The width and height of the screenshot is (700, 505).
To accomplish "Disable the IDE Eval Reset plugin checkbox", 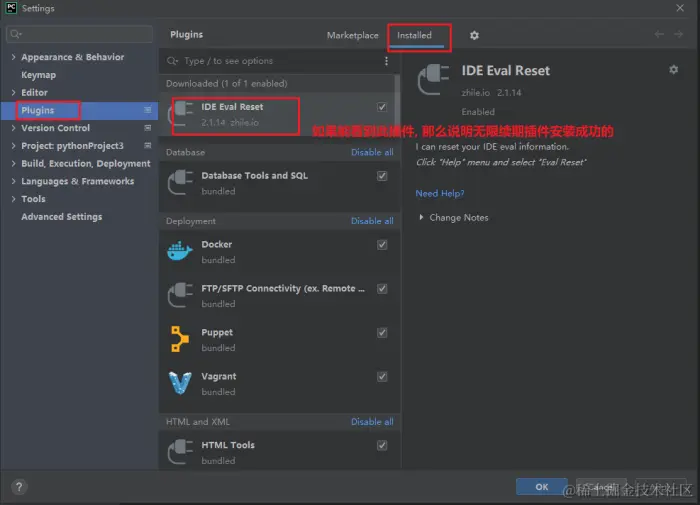I will (382, 107).
